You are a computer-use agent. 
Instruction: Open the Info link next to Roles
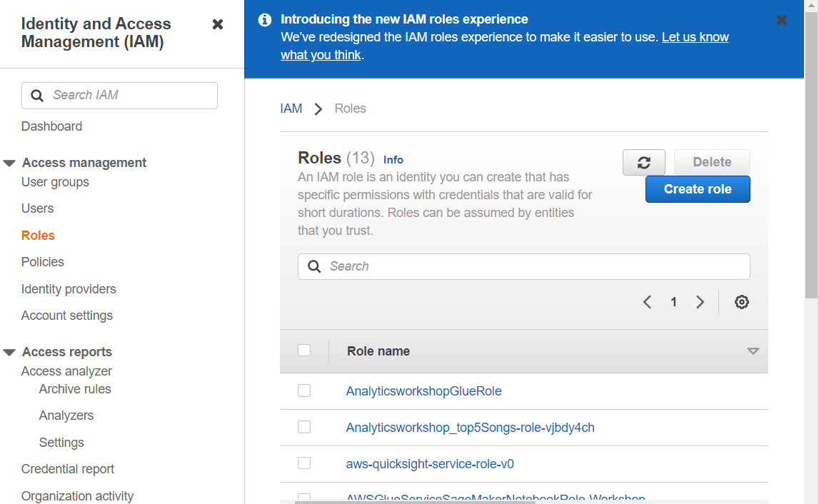point(393,160)
